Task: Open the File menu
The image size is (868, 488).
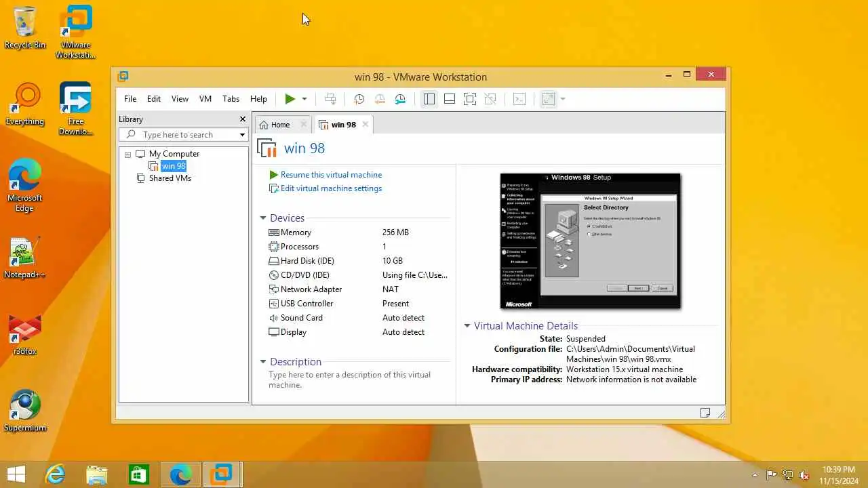Action: point(130,99)
